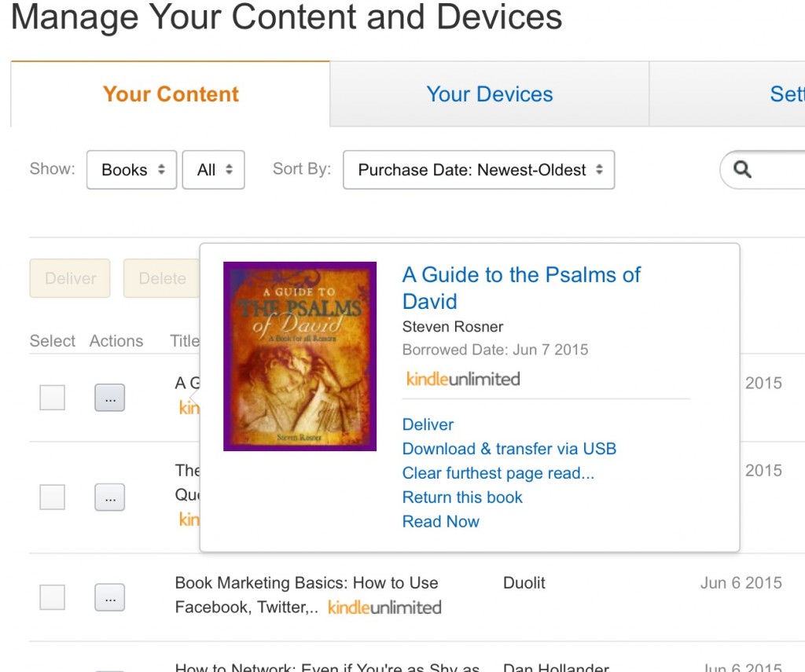
Task: Select the Your Content tab
Action: (171, 94)
